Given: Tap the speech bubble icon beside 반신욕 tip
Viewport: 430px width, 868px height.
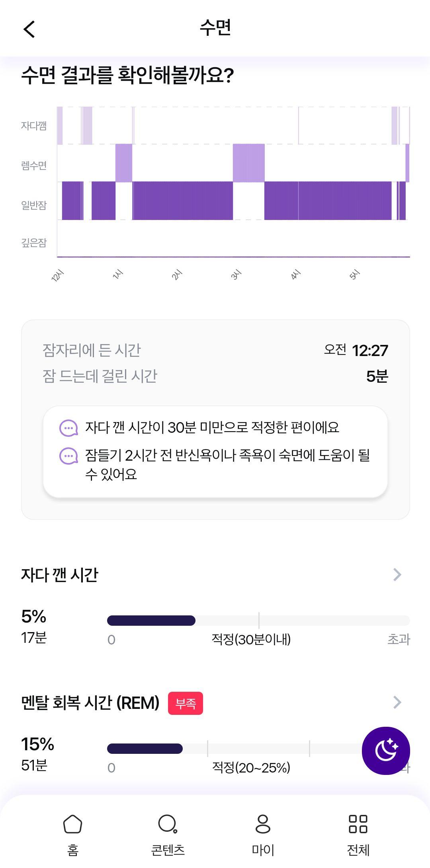Looking at the screenshot, I should (68, 456).
